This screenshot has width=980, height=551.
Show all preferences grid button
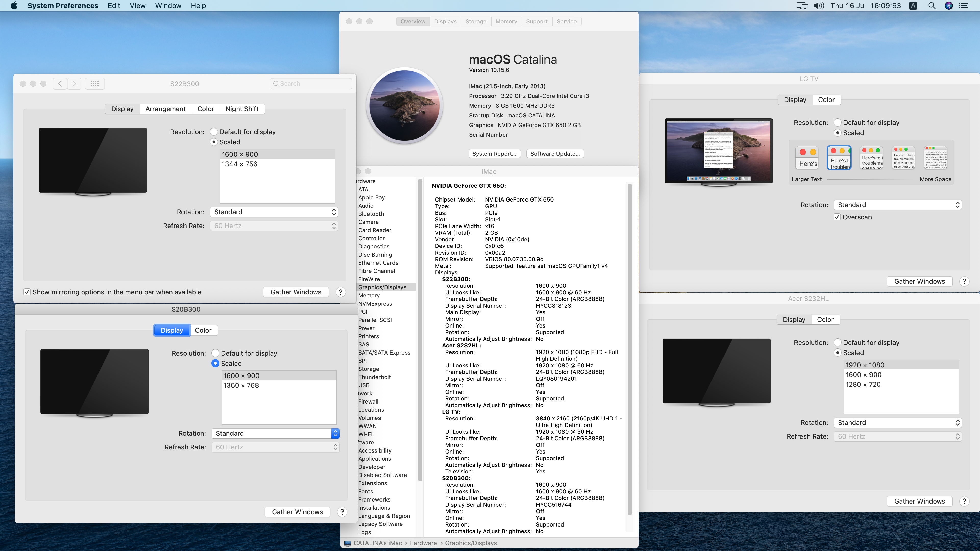click(95, 84)
